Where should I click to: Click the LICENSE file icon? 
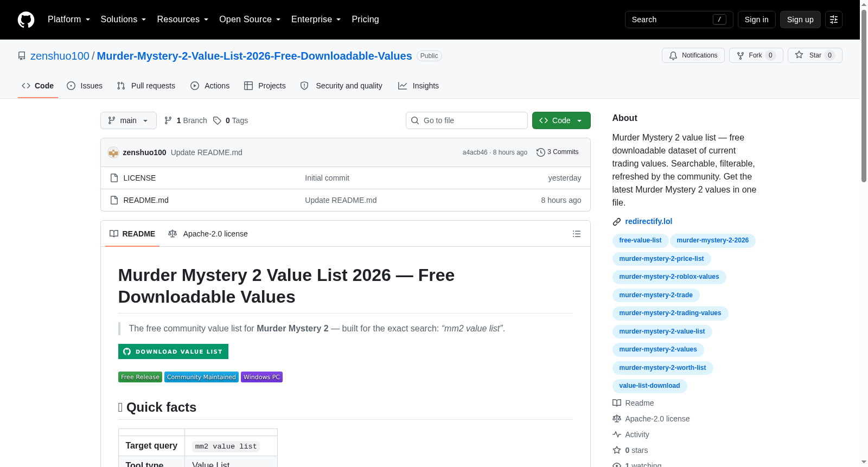tap(114, 178)
